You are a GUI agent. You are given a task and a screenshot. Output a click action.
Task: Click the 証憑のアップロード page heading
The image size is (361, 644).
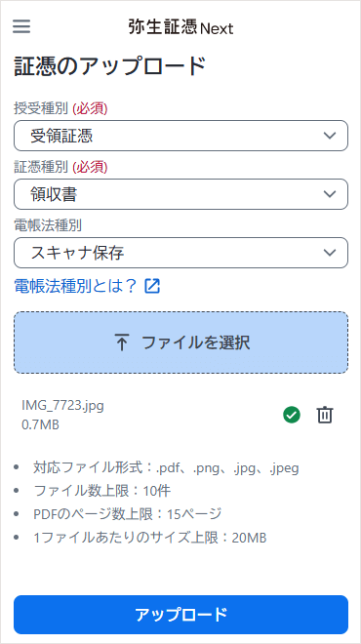click(109, 66)
